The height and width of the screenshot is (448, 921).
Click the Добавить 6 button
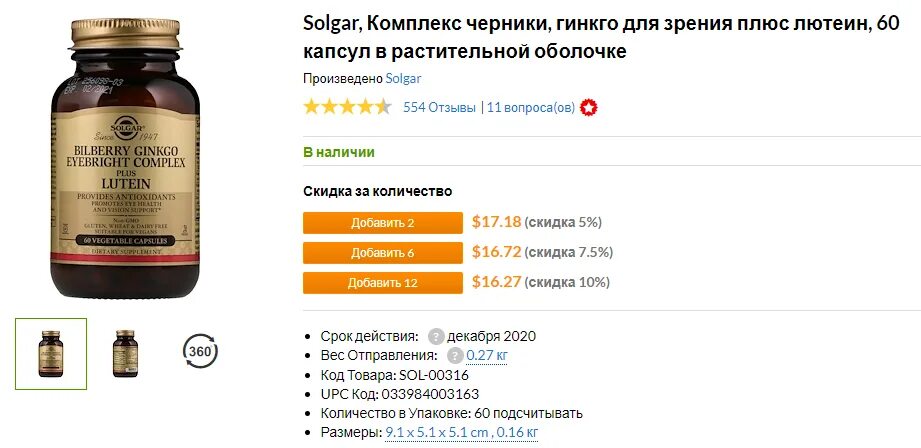point(382,252)
